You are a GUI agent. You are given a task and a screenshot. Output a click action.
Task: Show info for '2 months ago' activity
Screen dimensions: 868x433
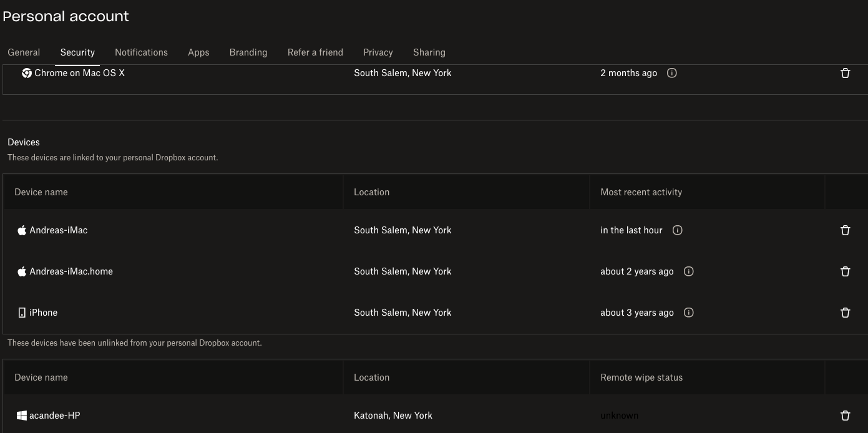[671, 73]
